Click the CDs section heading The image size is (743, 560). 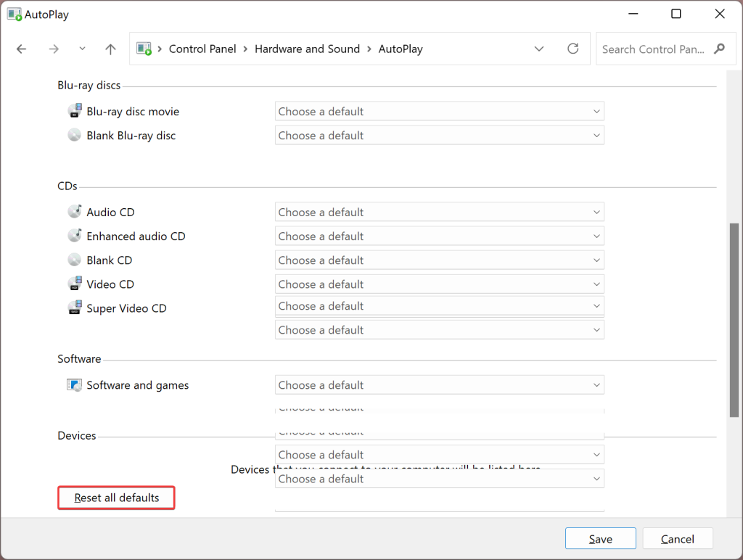(67, 186)
